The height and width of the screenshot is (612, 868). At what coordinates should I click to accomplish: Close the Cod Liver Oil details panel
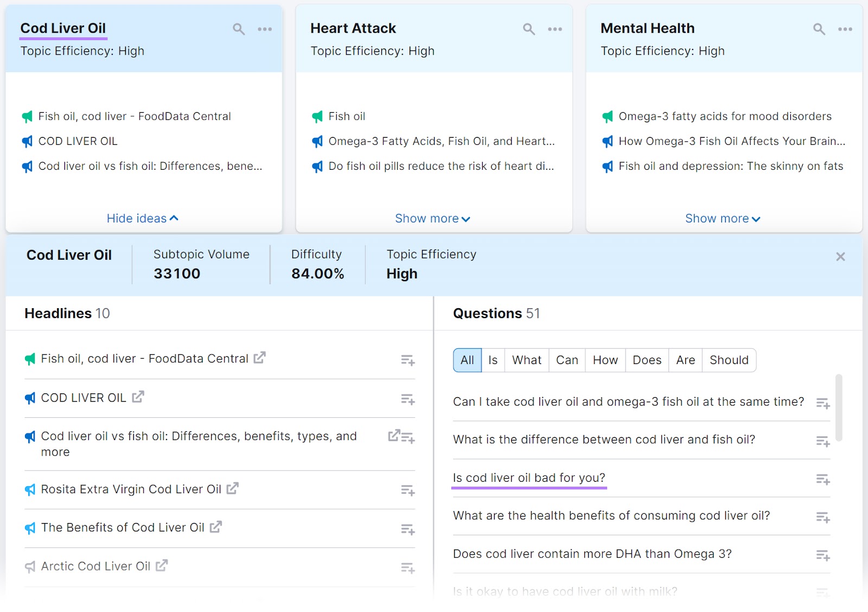tap(840, 257)
